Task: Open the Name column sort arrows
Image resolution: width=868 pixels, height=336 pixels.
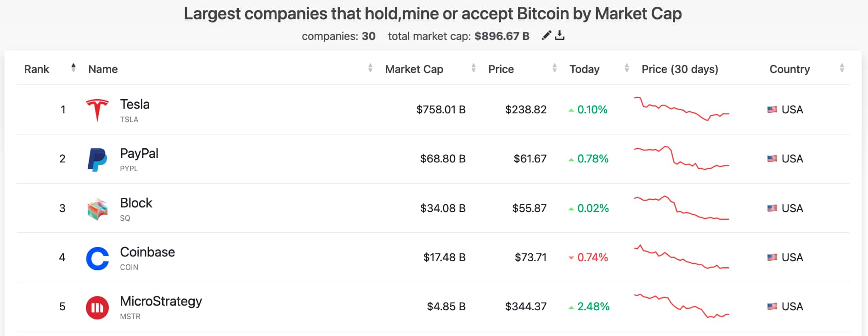Action: (370, 69)
